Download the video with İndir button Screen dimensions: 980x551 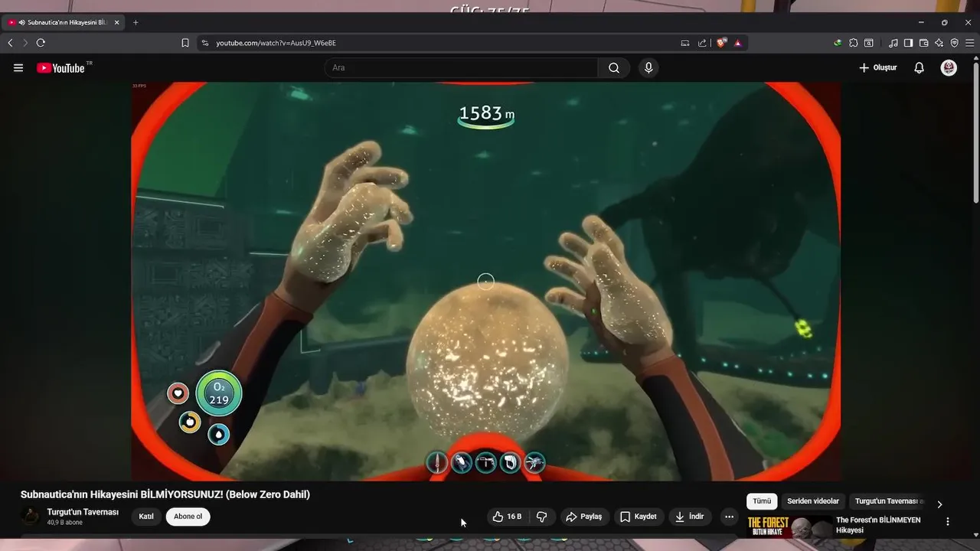[x=689, y=517]
